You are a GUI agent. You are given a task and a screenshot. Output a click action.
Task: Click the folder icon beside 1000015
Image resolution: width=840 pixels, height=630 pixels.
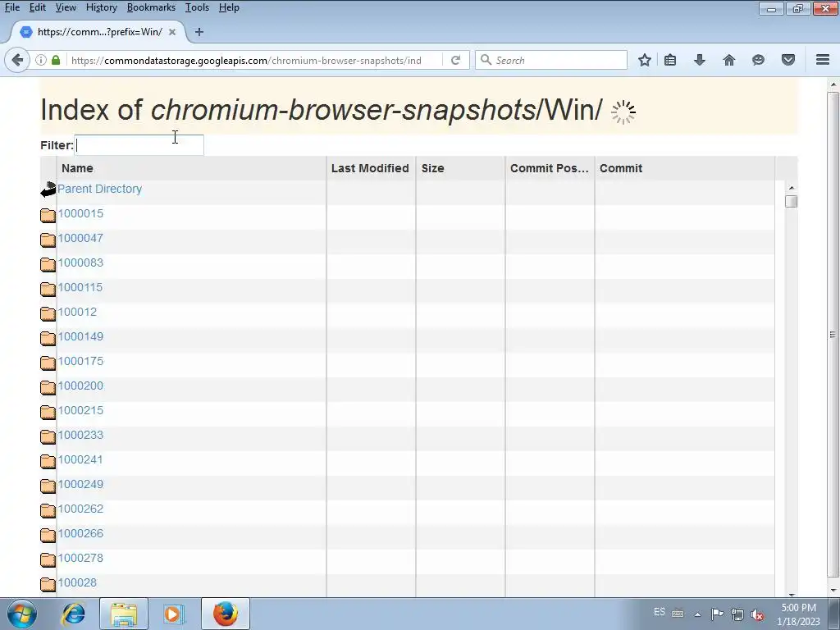[48, 216]
